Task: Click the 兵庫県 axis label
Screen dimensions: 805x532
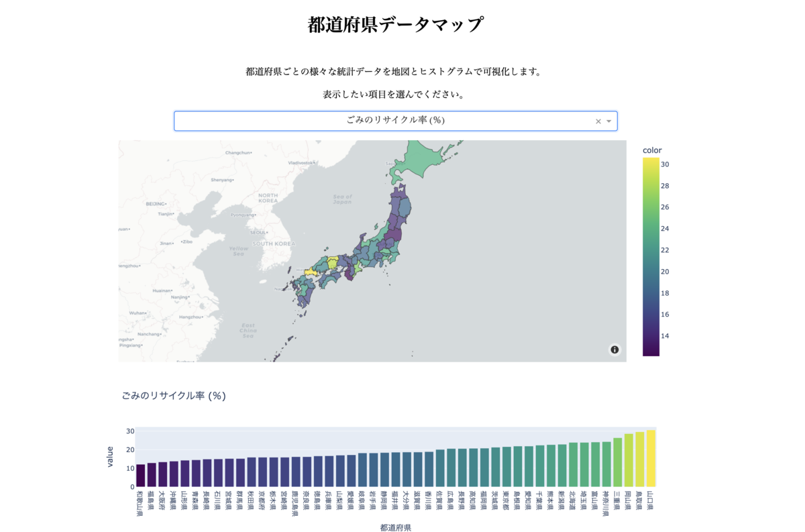Action: click(x=329, y=500)
